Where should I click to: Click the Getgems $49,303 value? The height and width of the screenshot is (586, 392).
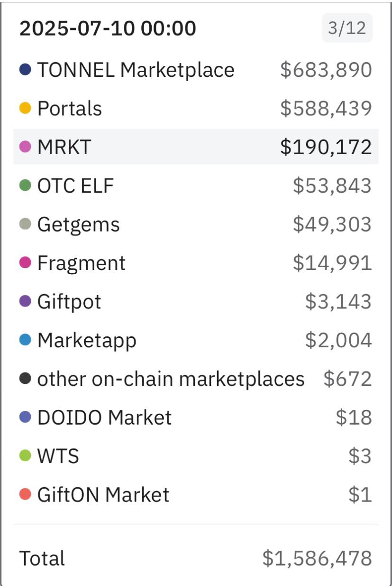pos(332,224)
